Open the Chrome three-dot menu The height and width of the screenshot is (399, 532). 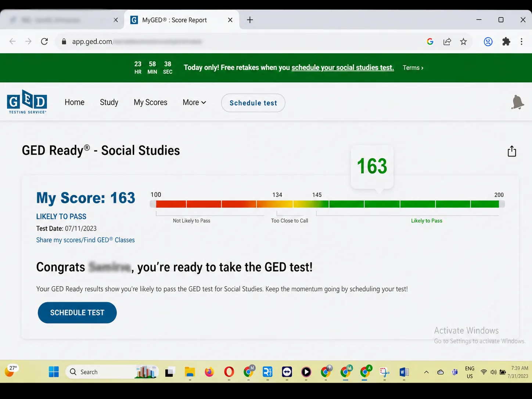(x=521, y=42)
